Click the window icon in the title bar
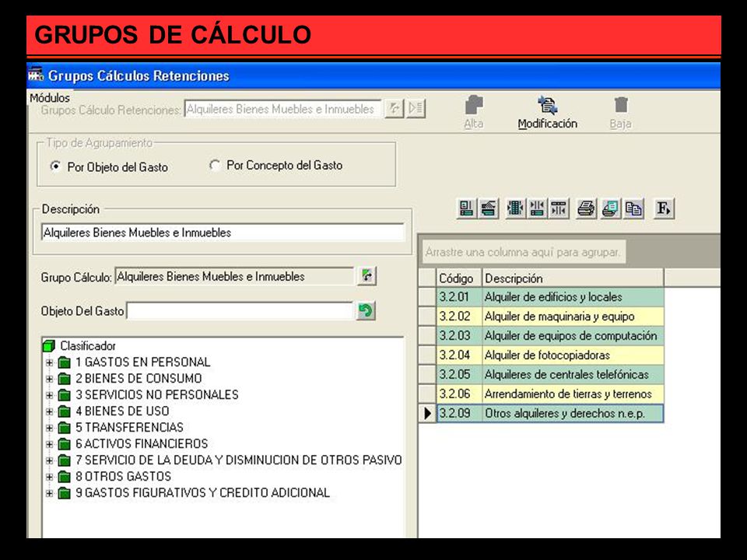The height and width of the screenshot is (560, 747). tap(35, 75)
